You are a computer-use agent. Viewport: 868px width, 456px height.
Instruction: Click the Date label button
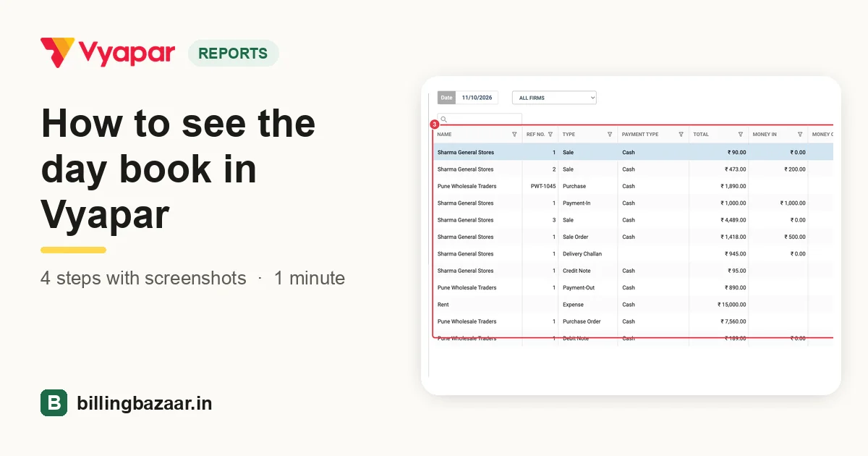[446, 98]
